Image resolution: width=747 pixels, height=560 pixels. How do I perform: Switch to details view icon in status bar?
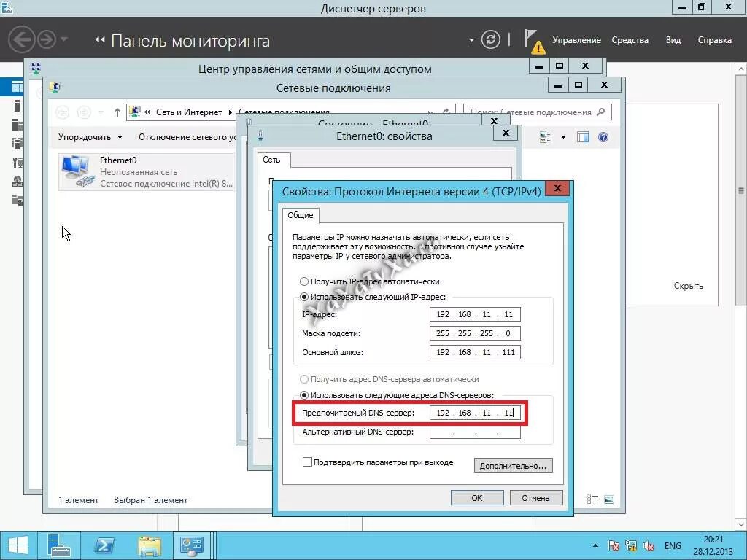[x=592, y=499]
